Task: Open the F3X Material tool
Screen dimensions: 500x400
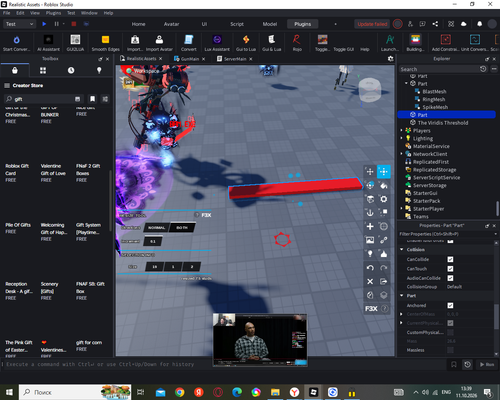Action: (x=370, y=199)
